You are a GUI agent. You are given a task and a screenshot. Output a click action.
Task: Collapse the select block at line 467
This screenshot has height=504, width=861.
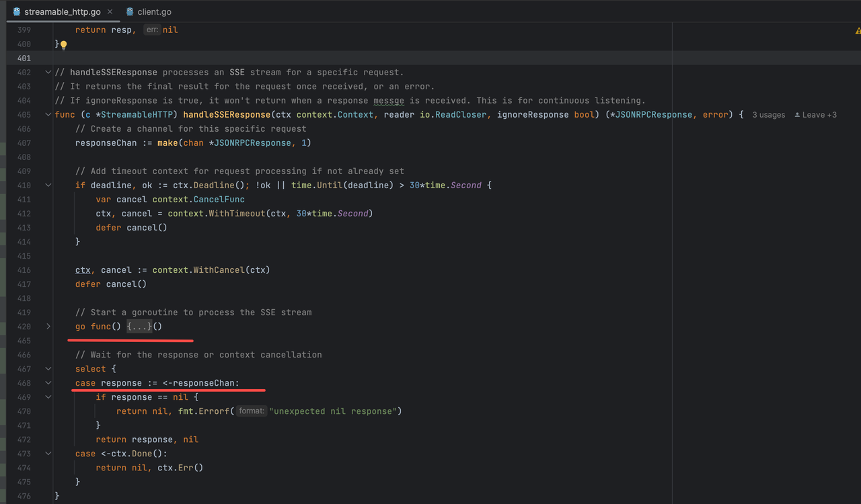(48, 368)
